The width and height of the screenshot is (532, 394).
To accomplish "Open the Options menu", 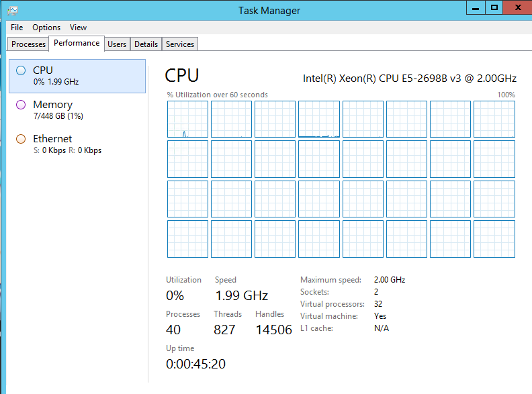I will 46,28.
